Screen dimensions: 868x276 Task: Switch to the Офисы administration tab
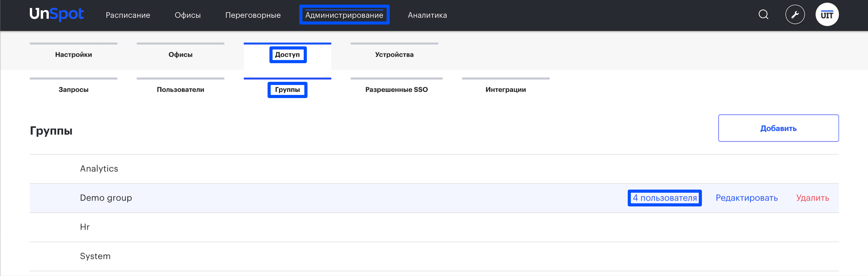(180, 54)
